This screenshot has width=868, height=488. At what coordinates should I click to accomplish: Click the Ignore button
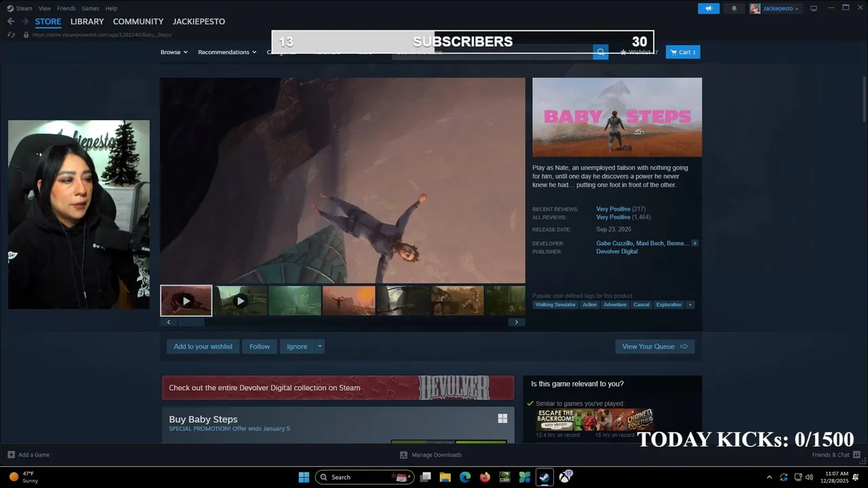pos(297,346)
